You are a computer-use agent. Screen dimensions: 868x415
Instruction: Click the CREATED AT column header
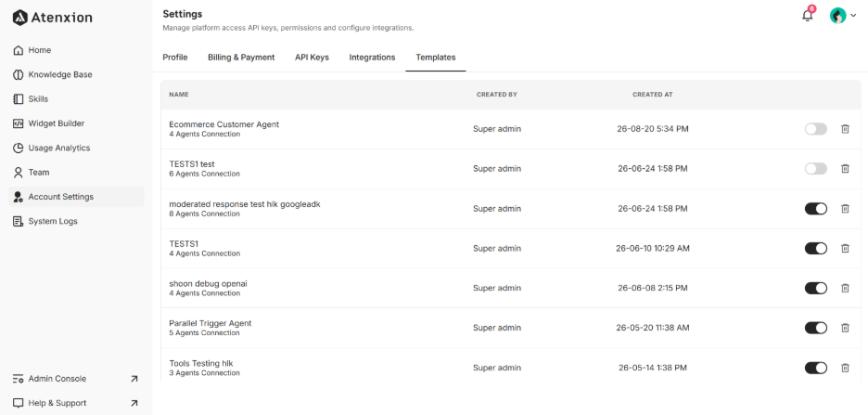tap(653, 94)
